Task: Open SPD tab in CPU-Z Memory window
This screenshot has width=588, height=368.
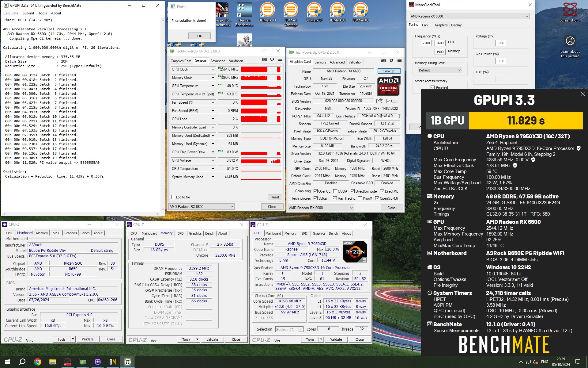Action: 181,233
